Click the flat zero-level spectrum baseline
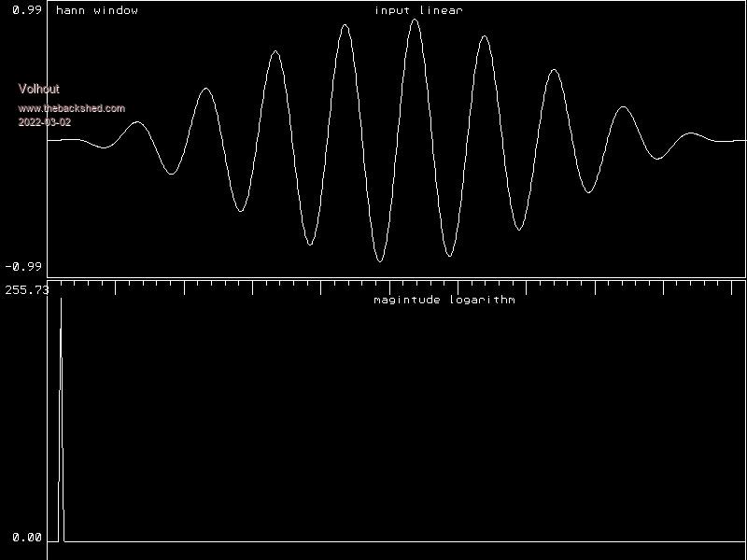Image resolution: width=747 pixels, height=560 pixels. click(402, 540)
